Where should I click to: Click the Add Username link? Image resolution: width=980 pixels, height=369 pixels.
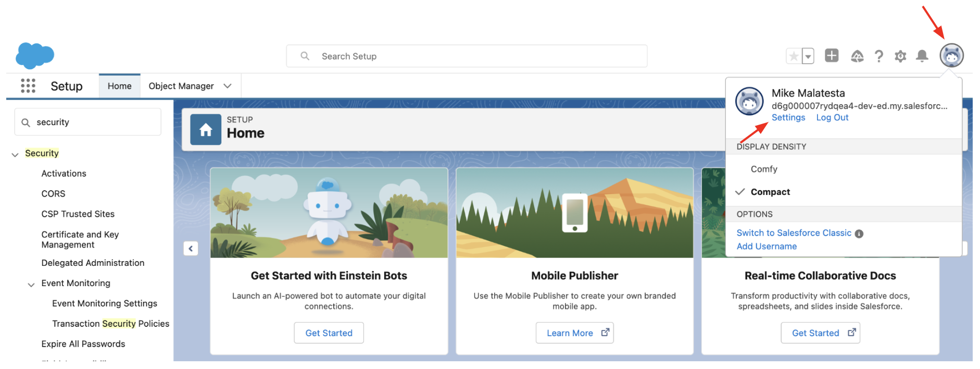point(767,247)
